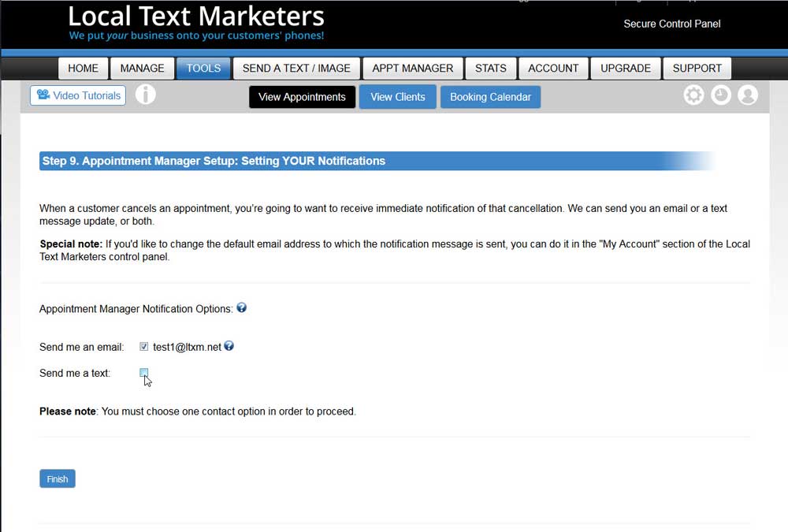This screenshot has height=532, width=788.
Task: Go to the UPGRADE tab
Action: tap(625, 68)
